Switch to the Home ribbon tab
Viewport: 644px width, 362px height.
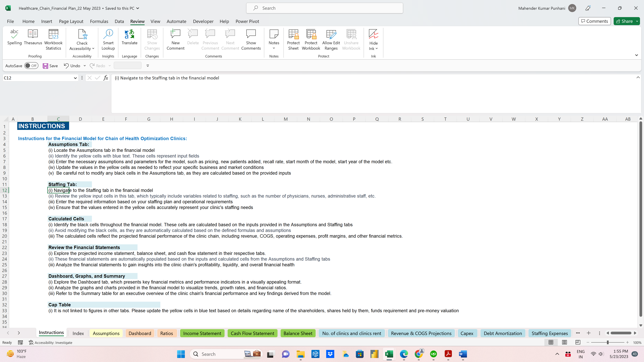tap(28, 21)
